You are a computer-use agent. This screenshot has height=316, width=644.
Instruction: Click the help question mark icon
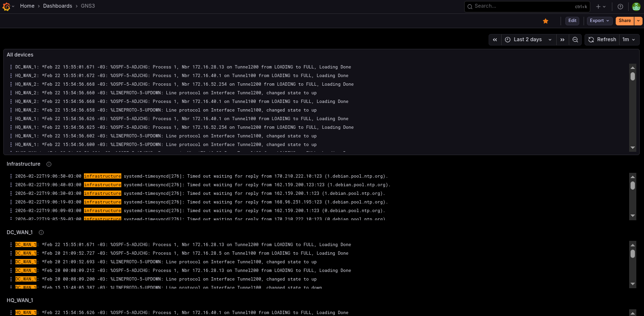pyautogui.click(x=621, y=6)
